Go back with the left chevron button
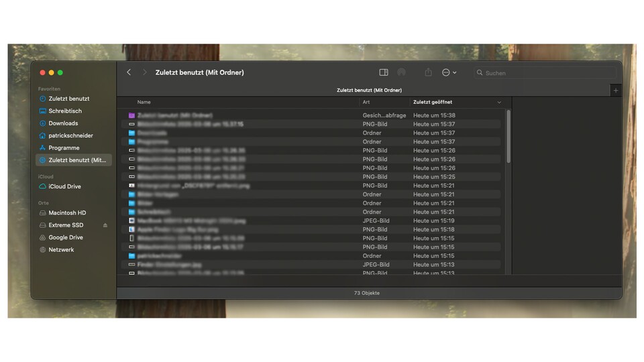This screenshot has width=644, height=362. click(x=129, y=72)
